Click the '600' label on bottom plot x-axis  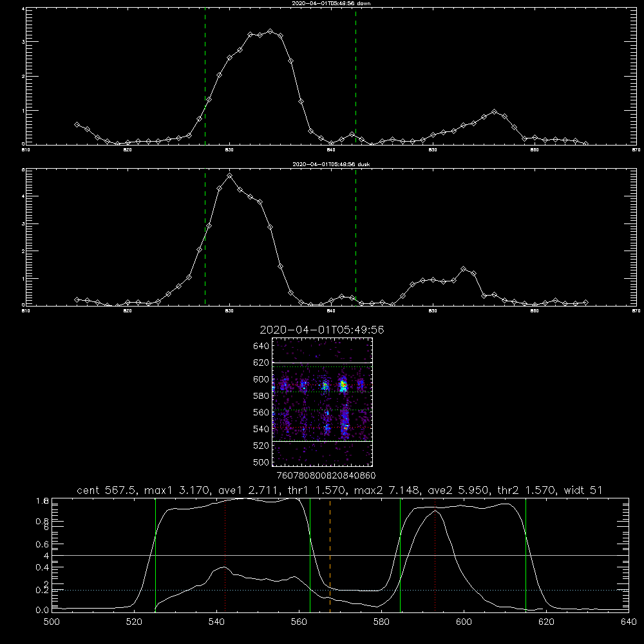[x=464, y=622]
